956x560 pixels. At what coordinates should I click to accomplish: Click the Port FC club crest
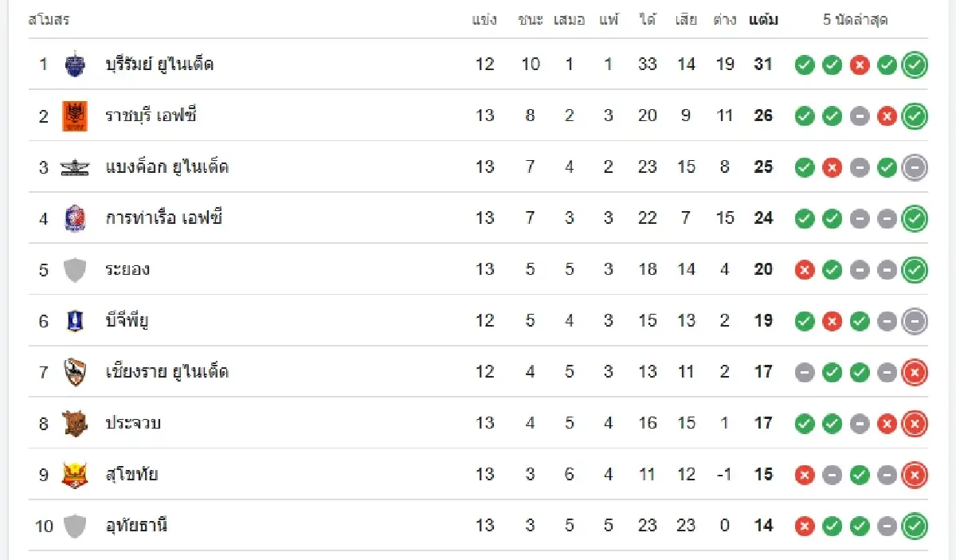74,217
